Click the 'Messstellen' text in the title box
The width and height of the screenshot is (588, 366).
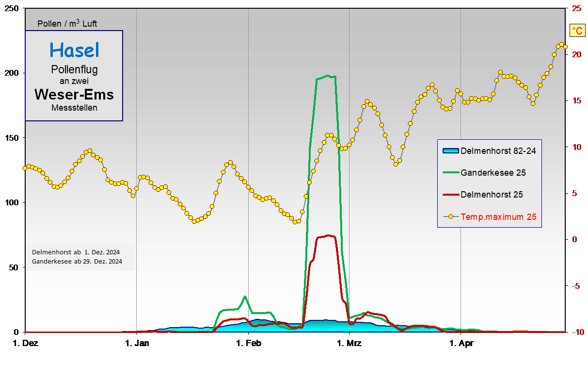click(x=74, y=108)
